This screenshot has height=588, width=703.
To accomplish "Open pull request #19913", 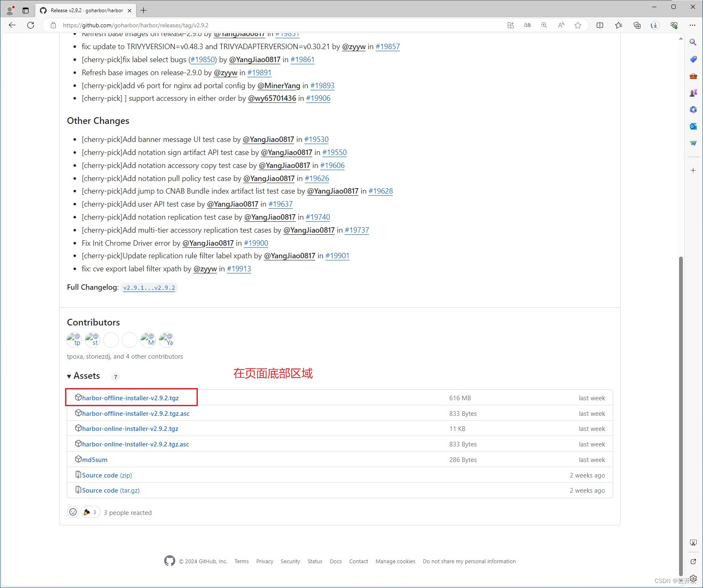I will point(239,269).
